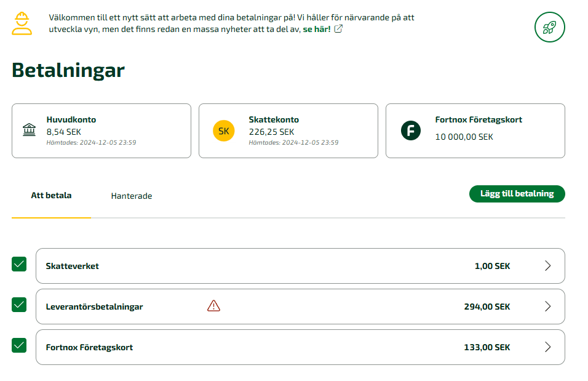Open the 'se här!' link
This screenshot has width=588, height=381.
click(x=317, y=29)
